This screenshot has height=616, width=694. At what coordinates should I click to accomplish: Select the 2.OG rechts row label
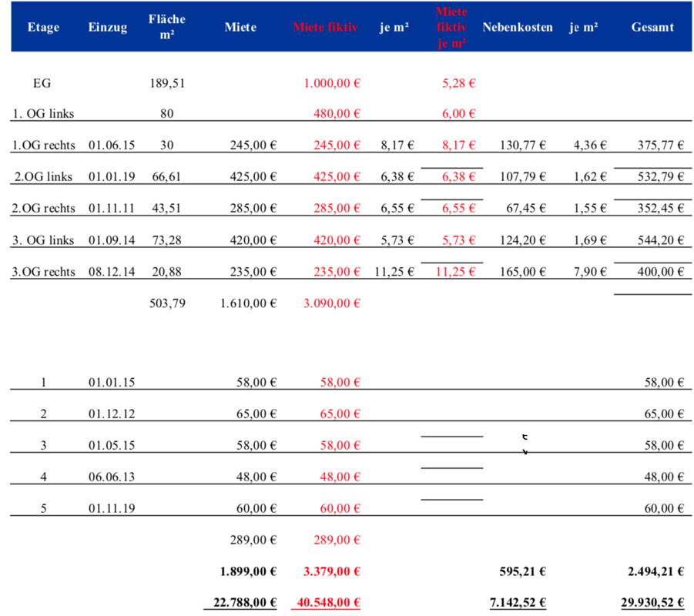(x=43, y=208)
